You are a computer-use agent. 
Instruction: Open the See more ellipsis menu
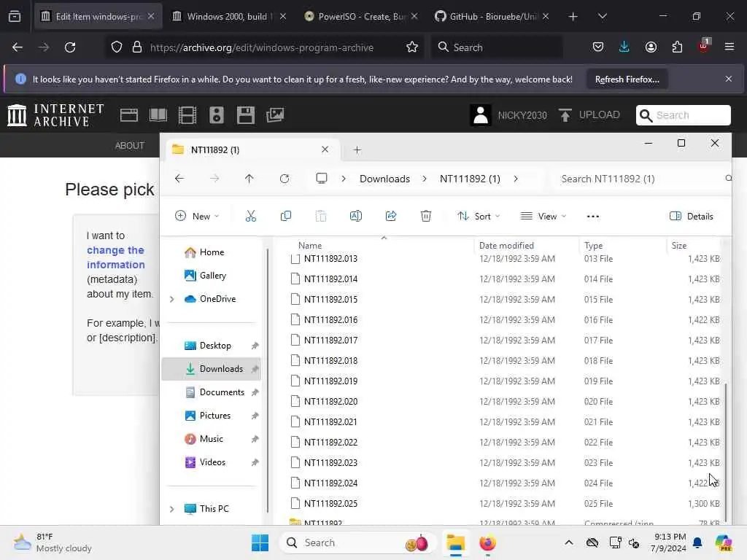point(592,216)
